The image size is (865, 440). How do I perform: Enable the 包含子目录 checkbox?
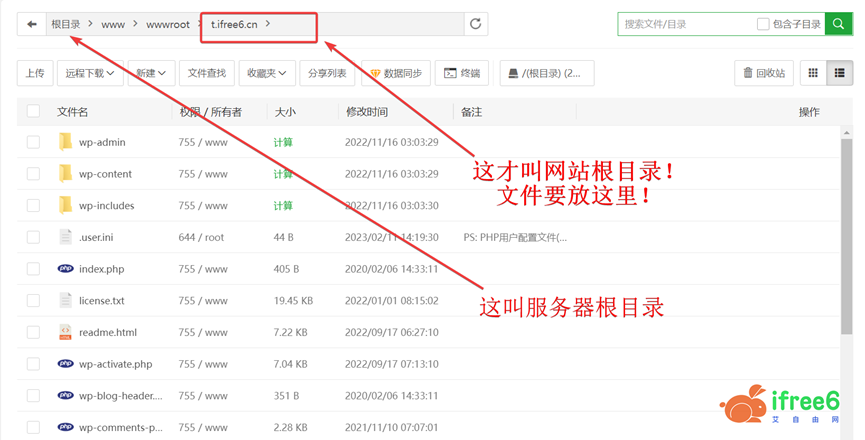pyautogui.click(x=764, y=24)
